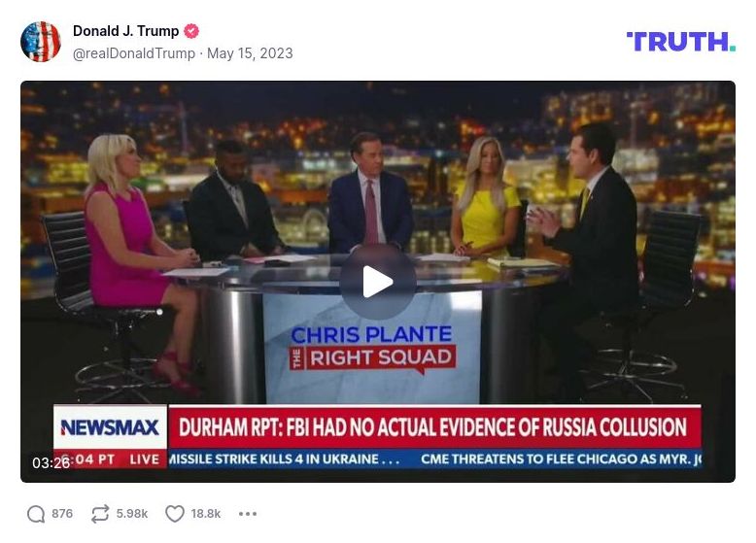The width and height of the screenshot is (756, 543).
Task: View the 5.98k ReTruths count
Action: [131, 514]
